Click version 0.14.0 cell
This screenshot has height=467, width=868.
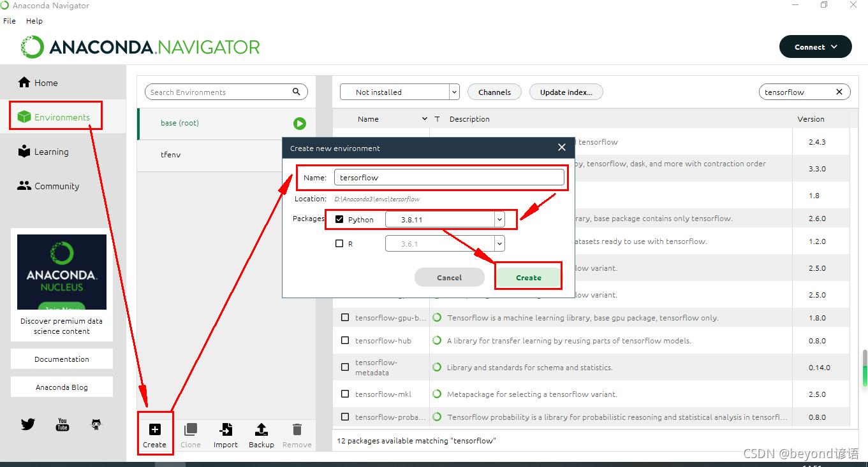(x=820, y=368)
